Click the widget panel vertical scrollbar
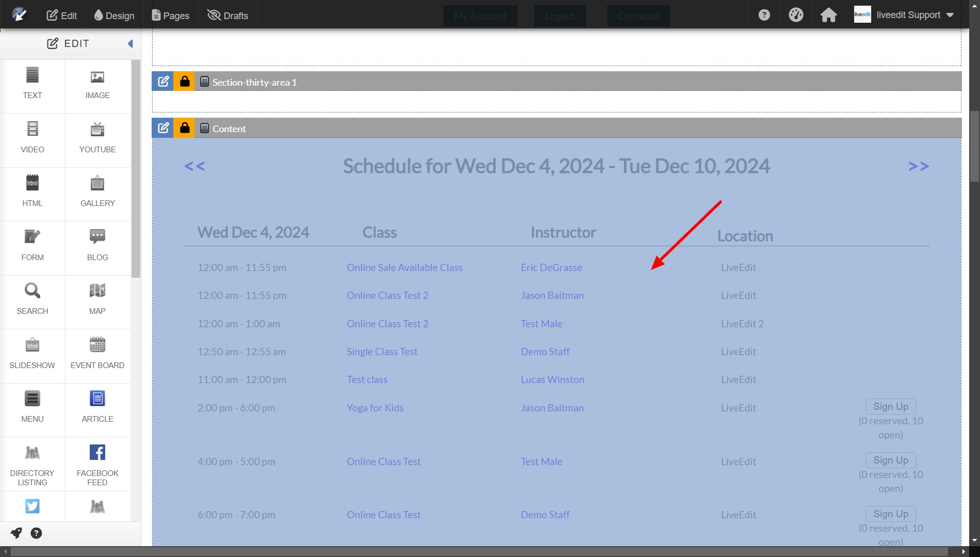Image resolution: width=980 pixels, height=557 pixels. point(136,169)
